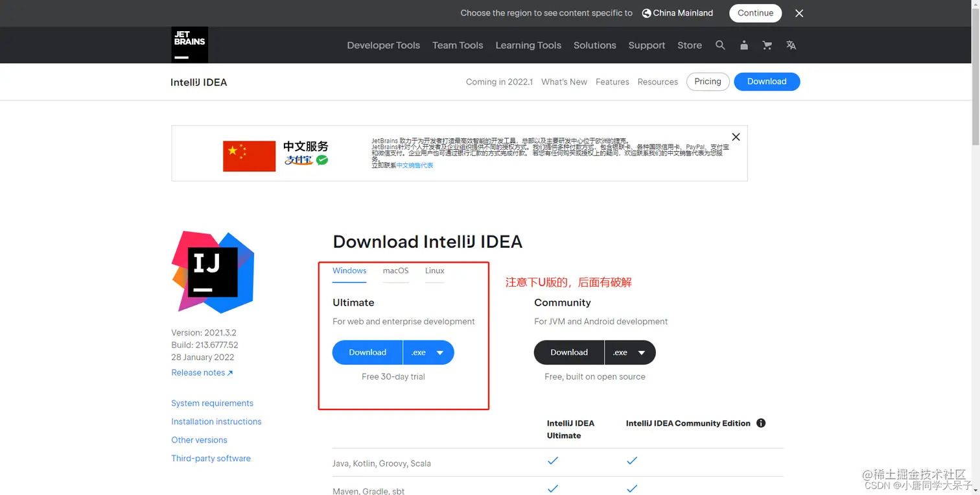Open Store menu
The image size is (980, 495).
click(x=690, y=45)
